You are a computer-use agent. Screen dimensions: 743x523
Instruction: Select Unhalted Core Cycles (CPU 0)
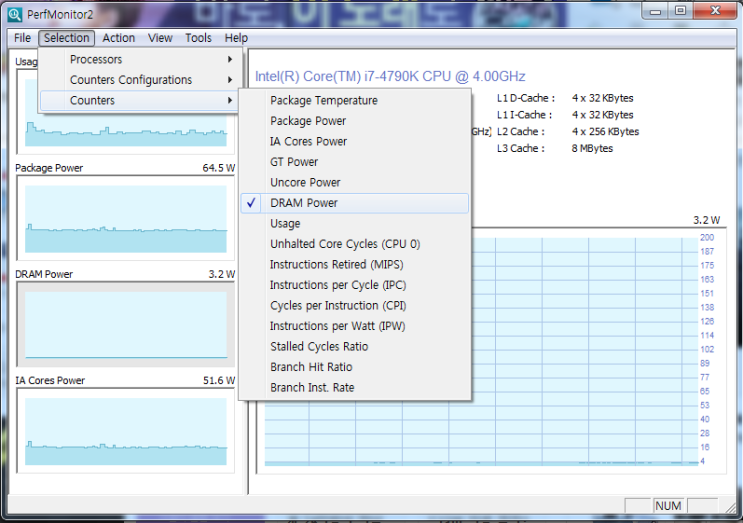pos(354,244)
